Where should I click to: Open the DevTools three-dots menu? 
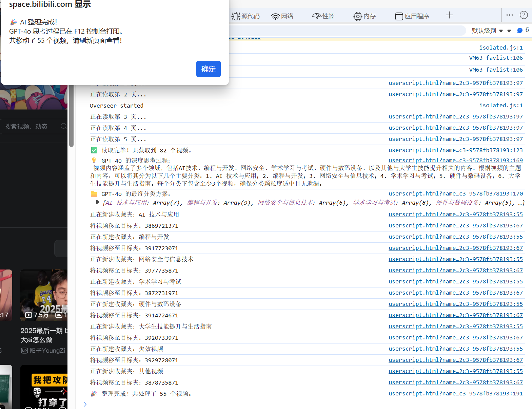click(x=509, y=15)
